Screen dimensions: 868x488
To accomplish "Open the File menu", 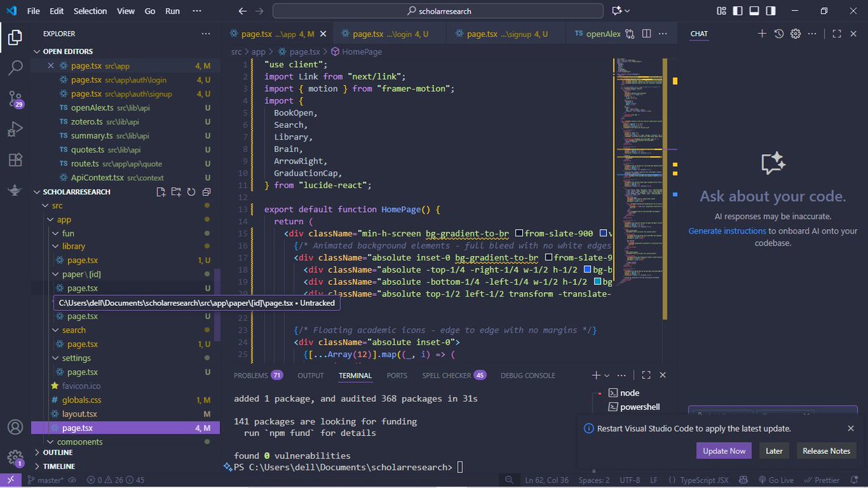I will [x=33, y=11].
